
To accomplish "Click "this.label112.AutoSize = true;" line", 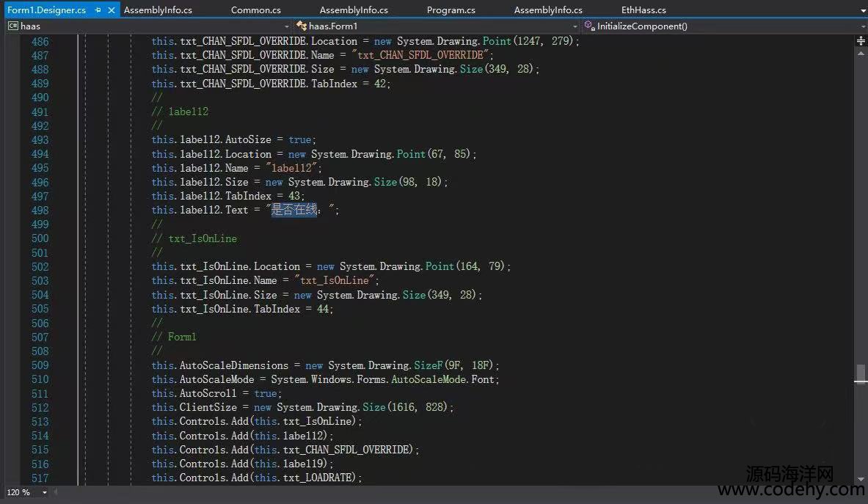I will click(233, 140).
